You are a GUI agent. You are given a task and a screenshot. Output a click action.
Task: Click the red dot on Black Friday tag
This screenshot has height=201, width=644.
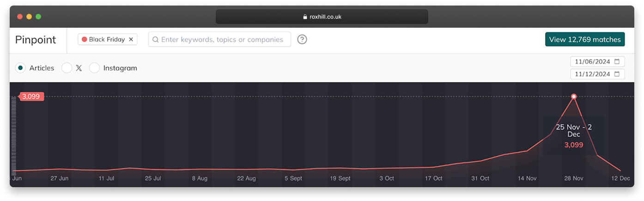[84, 40]
